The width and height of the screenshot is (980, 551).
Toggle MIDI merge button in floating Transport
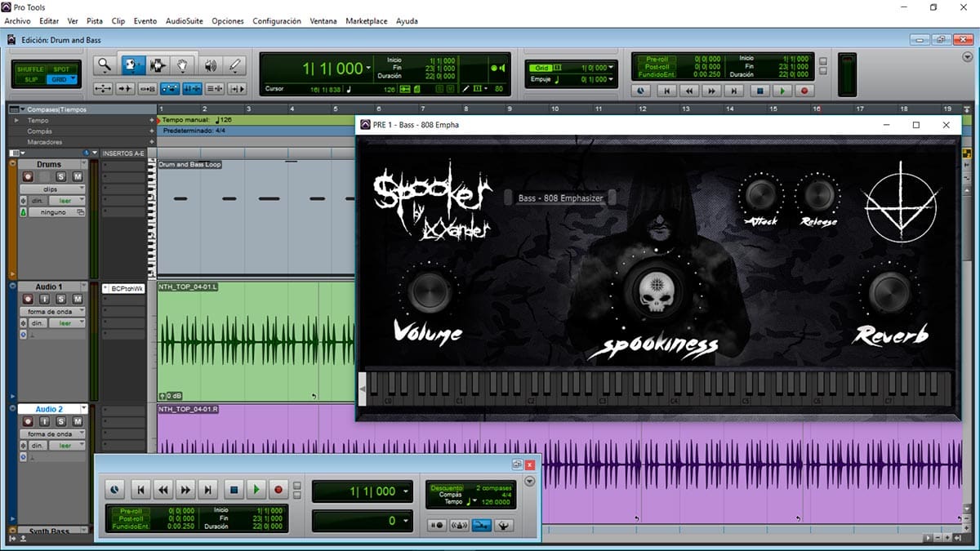click(x=482, y=525)
